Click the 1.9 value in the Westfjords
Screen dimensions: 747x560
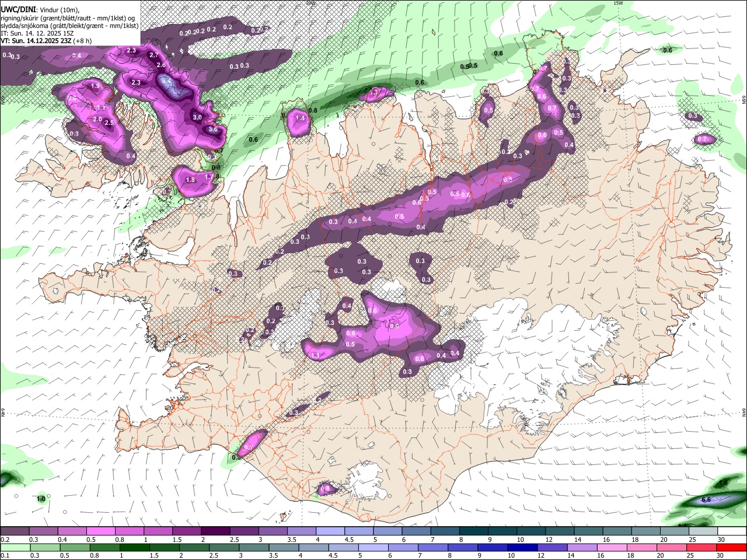(95, 86)
